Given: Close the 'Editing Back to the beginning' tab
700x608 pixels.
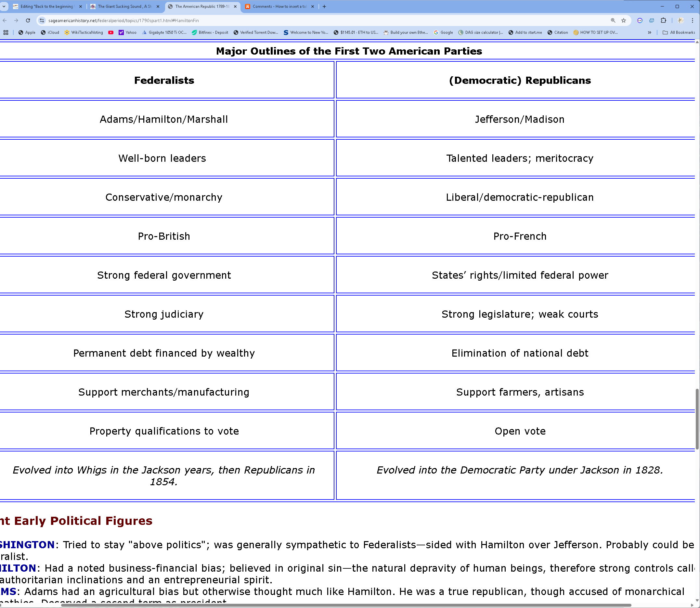Looking at the screenshot, I should pyautogui.click(x=81, y=6).
